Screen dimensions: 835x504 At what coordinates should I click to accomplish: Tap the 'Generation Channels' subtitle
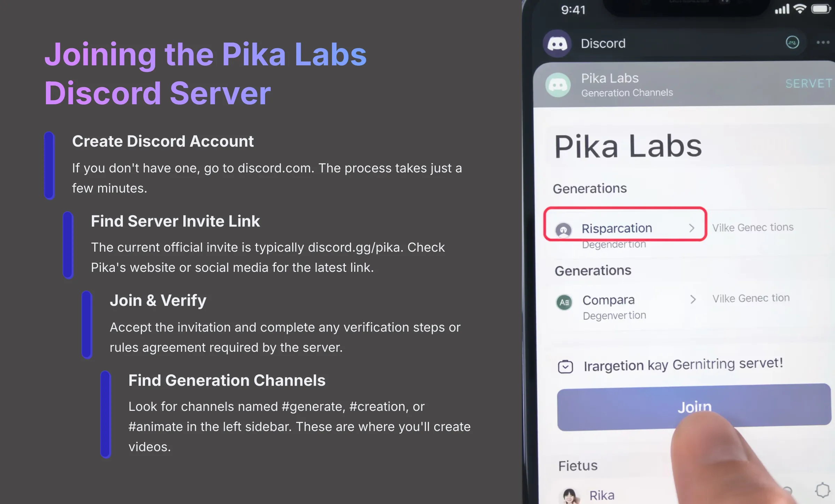(627, 93)
